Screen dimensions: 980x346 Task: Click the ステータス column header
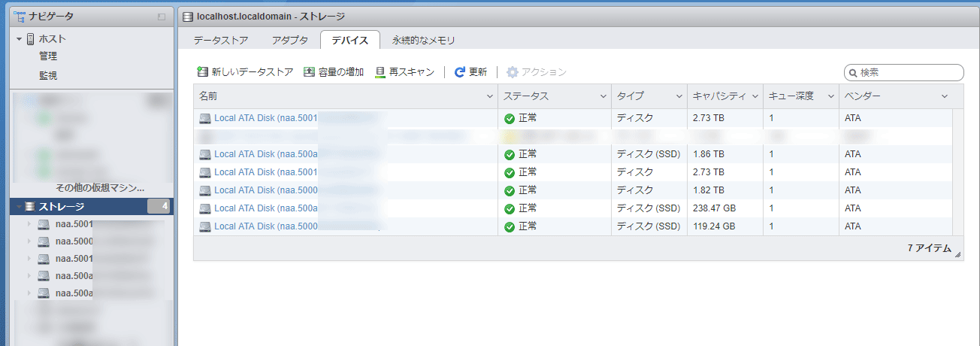point(555,97)
